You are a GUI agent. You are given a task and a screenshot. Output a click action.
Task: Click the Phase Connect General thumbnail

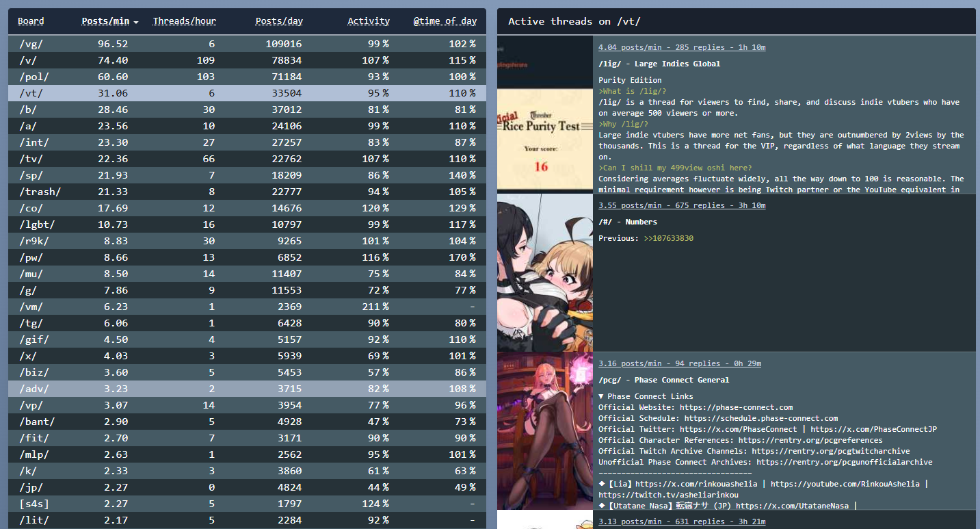(545, 430)
